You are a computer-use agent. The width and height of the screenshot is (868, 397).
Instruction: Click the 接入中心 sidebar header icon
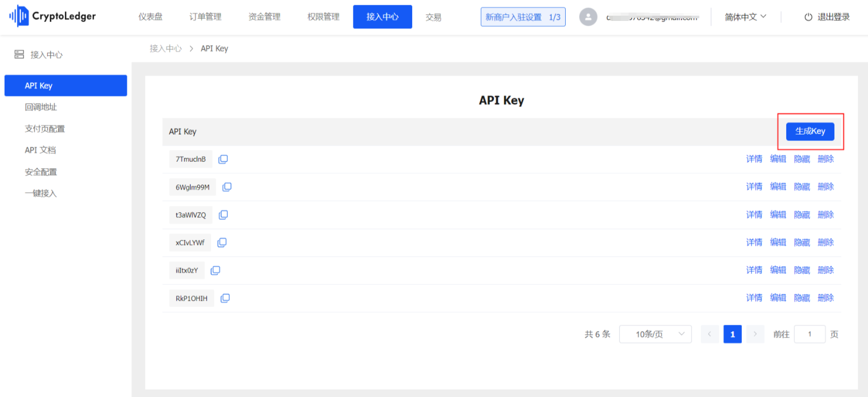click(x=19, y=54)
